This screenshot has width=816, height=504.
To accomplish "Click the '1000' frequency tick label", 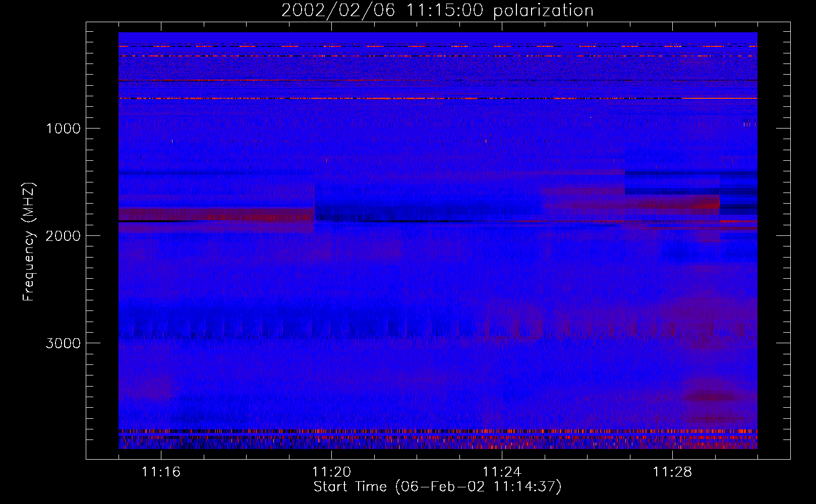I will (x=63, y=129).
